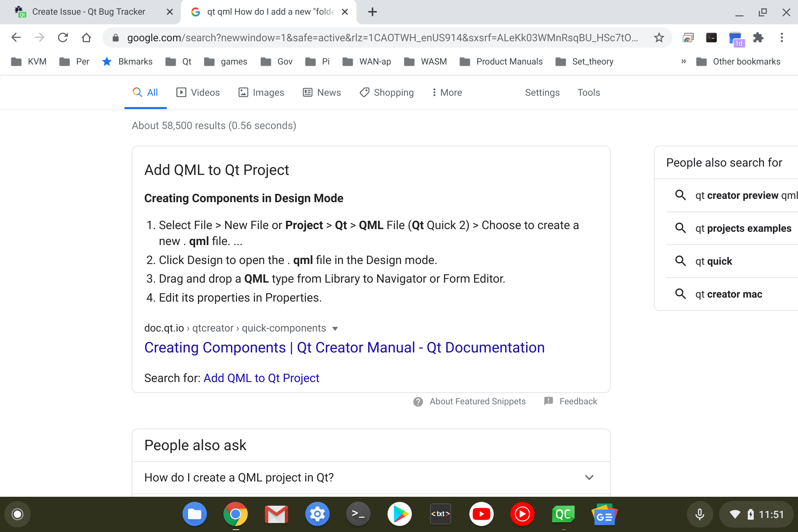Screen dimensions: 798x532
Task: Switch to News search results
Action: (321, 92)
